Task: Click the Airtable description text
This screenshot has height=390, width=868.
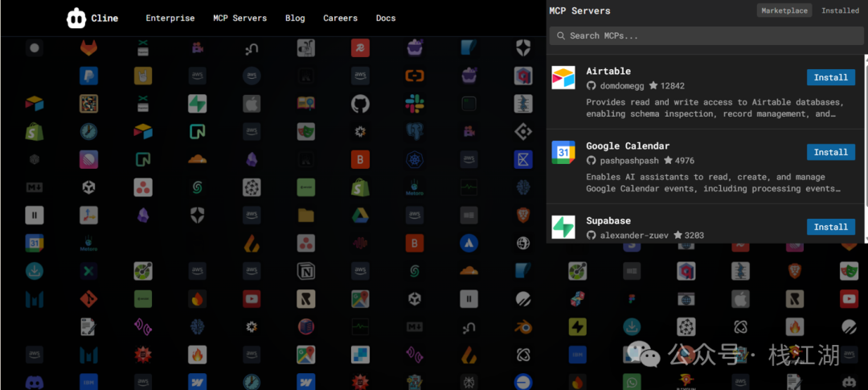Action: click(x=715, y=108)
